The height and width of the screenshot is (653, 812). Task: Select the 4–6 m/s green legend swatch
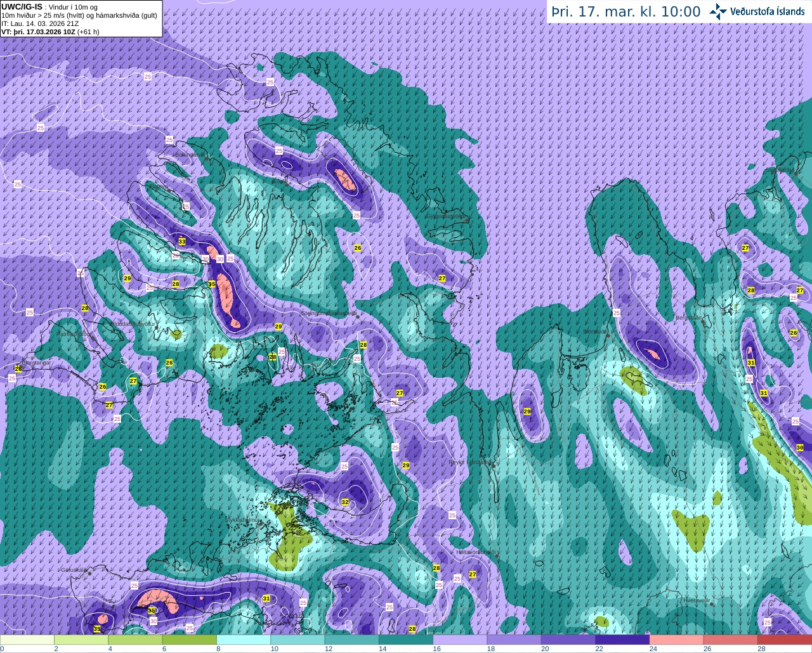(x=135, y=640)
